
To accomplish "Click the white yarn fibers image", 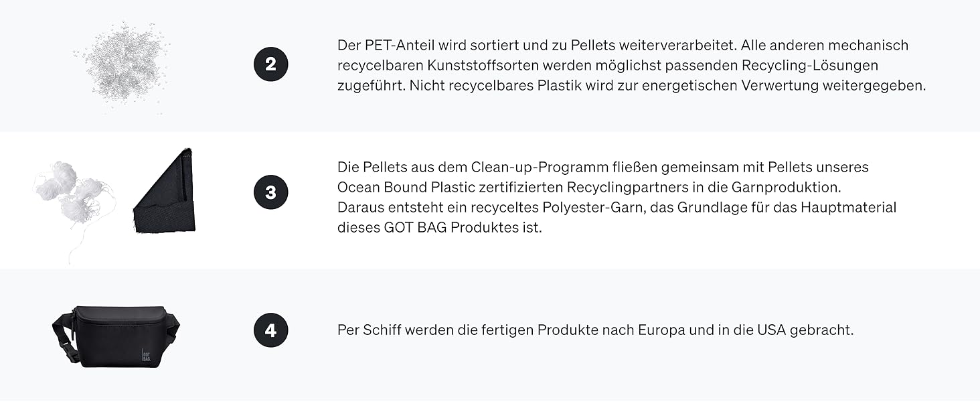I will 72,196.
